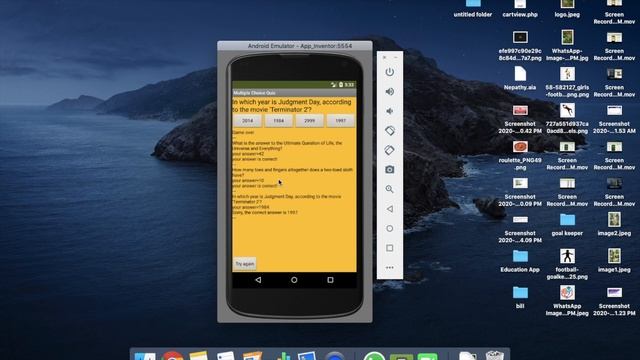Choose answer 2999 in the quiz
This screenshot has height=360, width=640.
[x=309, y=121]
